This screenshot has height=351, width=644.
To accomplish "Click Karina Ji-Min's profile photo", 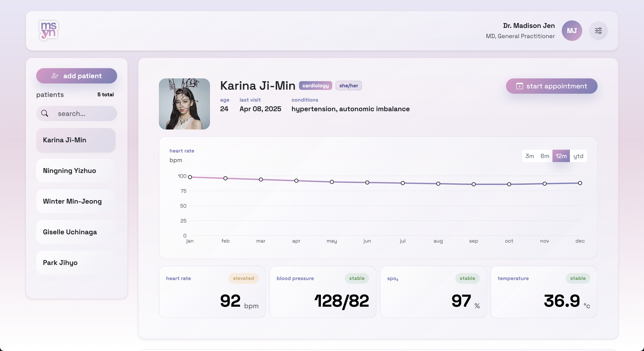I will (x=184, y=104).
